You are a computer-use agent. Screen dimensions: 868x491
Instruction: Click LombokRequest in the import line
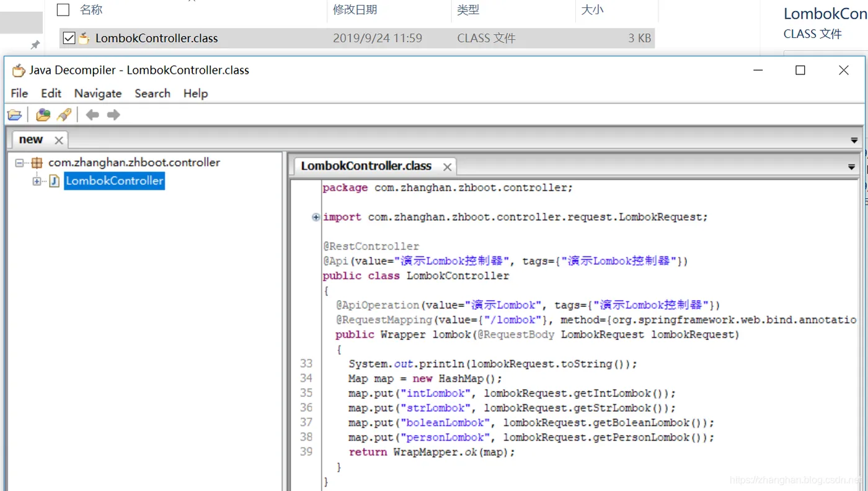[x=660, y=217]
